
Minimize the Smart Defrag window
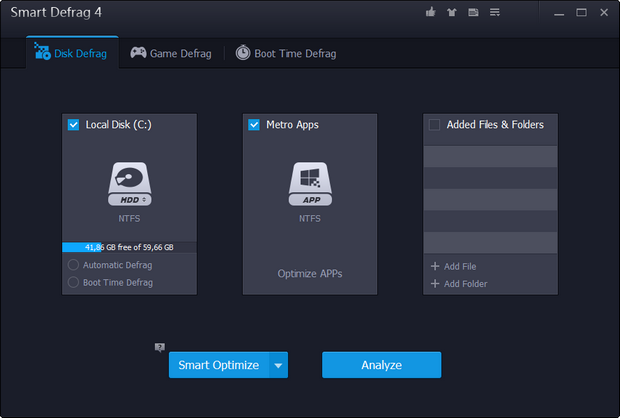click(x=559, y=13)
